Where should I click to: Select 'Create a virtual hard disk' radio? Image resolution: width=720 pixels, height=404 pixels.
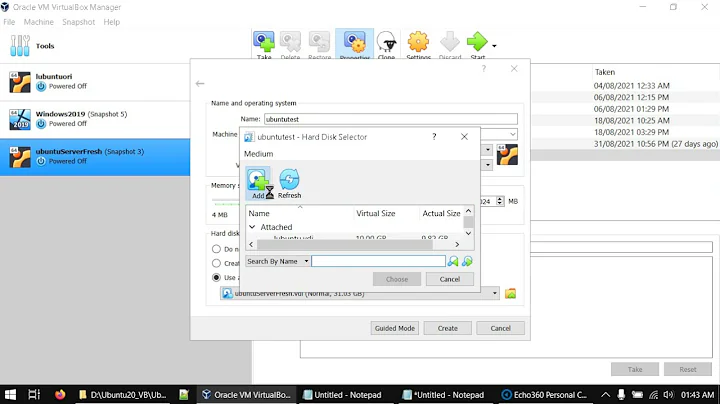[x=216, y=263]
